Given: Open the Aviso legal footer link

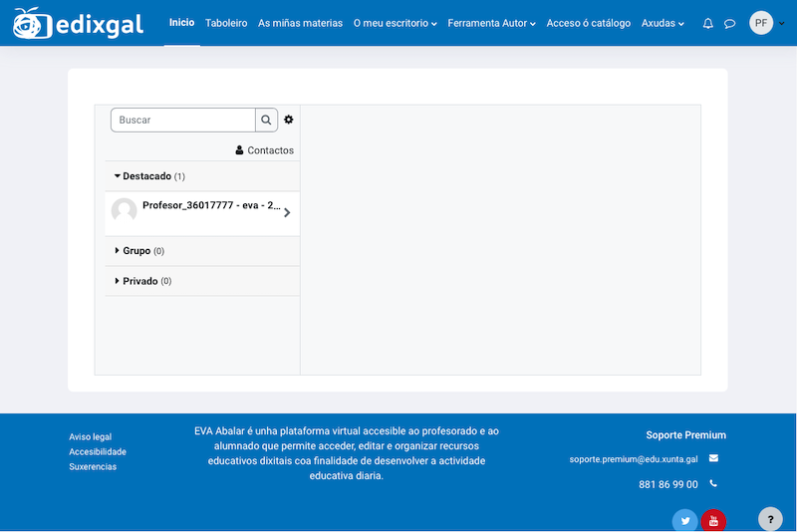Looking at the screenshot, I should click(x=90, y=436).
